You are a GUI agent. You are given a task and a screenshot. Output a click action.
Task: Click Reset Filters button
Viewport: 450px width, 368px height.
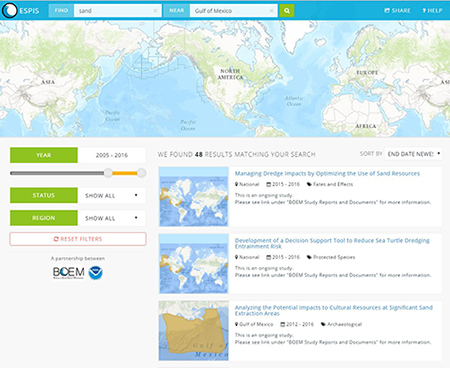click(x=78, y=239)
